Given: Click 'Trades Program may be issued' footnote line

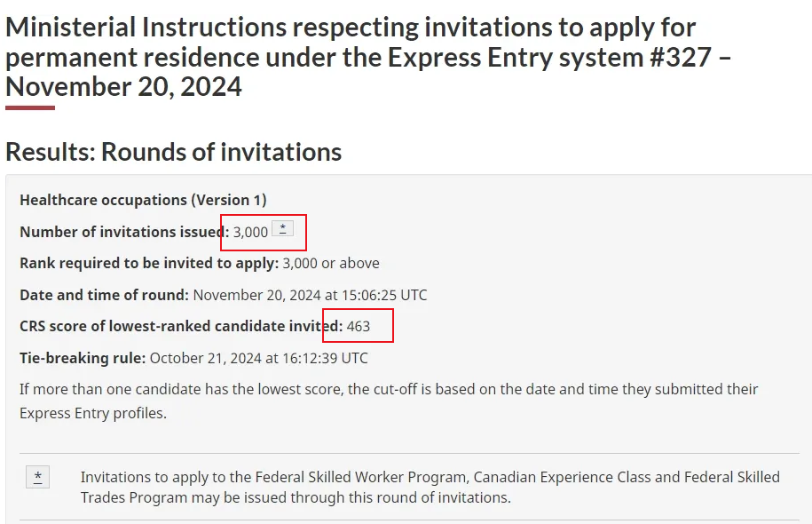Looking at the screenshot, I should point(296,497).
